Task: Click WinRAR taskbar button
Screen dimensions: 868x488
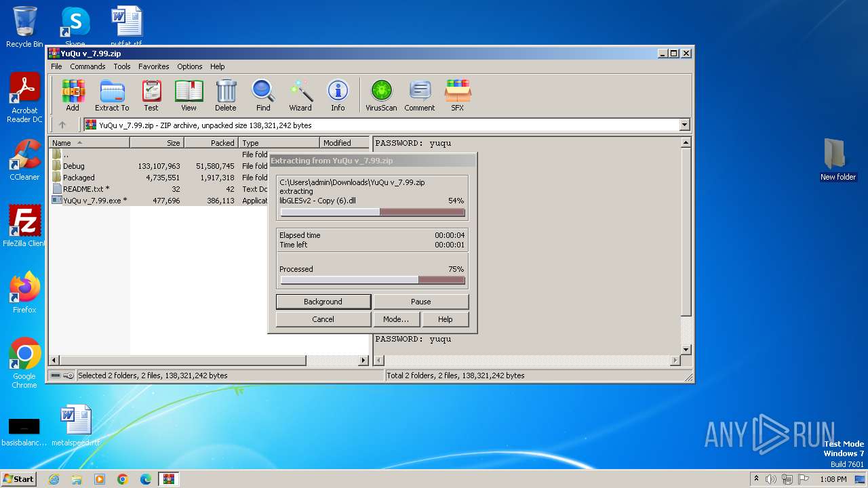Action: coord(168,479)
